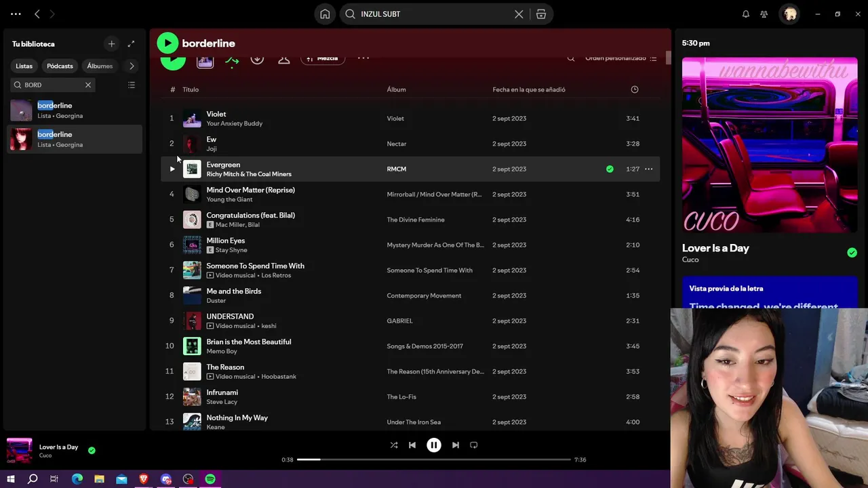868x488 pixels.
Task: Open the user profile avatar
Action: tap(790, 14)
